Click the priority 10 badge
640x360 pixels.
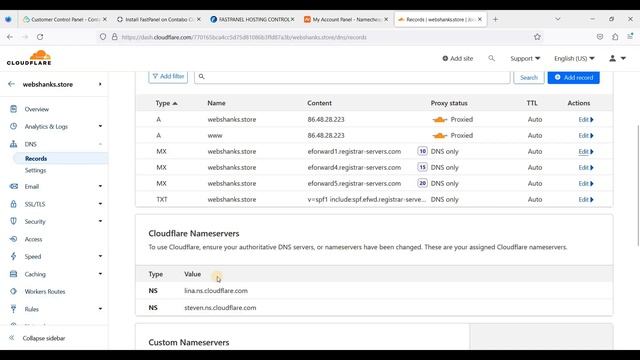point(422,151)
